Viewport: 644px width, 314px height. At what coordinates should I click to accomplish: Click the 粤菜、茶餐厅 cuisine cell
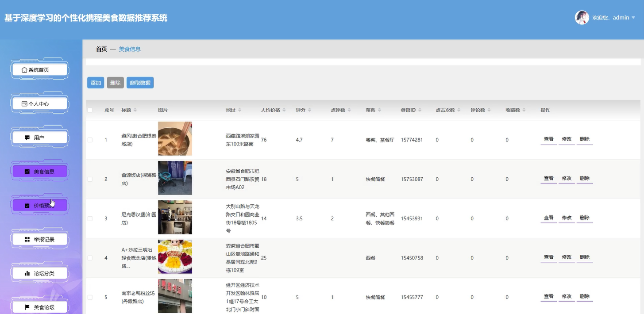[380, 140]
